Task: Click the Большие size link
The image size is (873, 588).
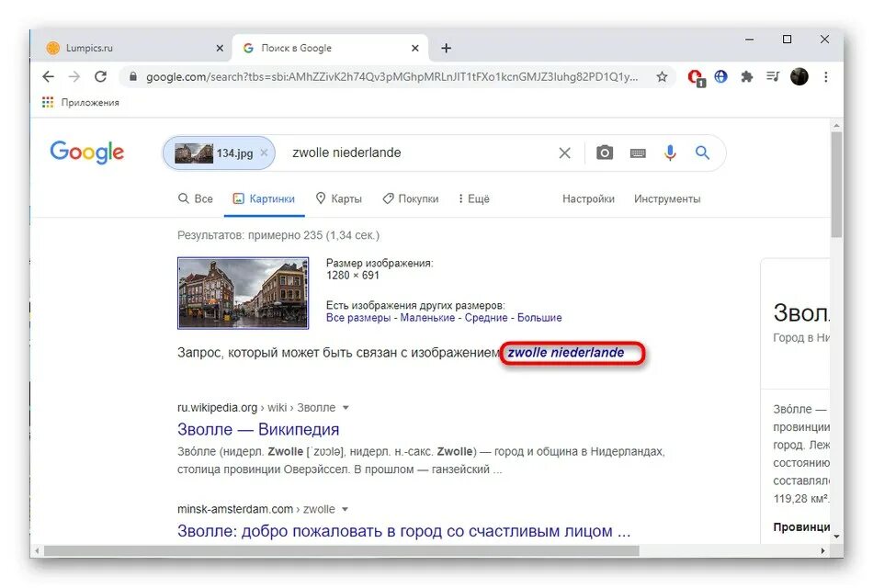Action: click(539, 318)
